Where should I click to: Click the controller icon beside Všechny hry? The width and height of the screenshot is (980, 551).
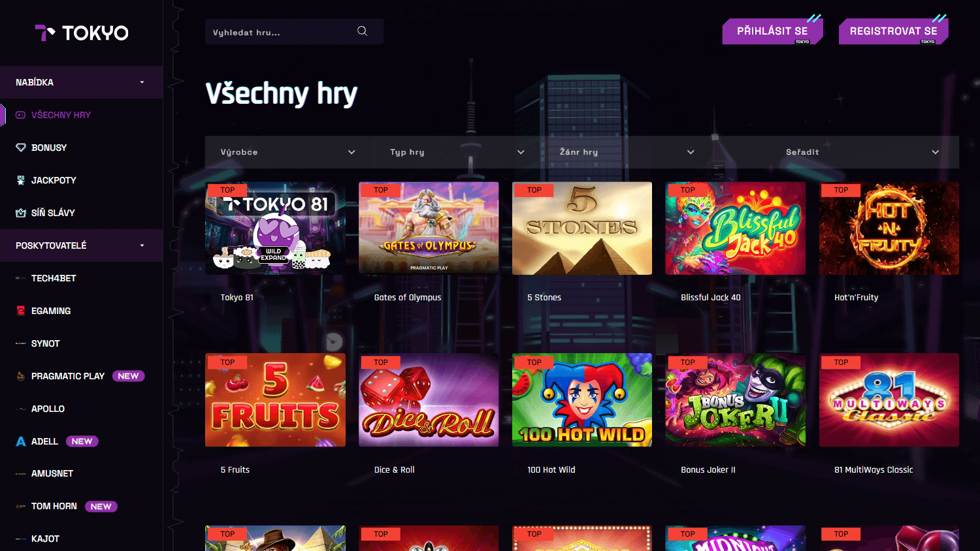tap(21, 115)
